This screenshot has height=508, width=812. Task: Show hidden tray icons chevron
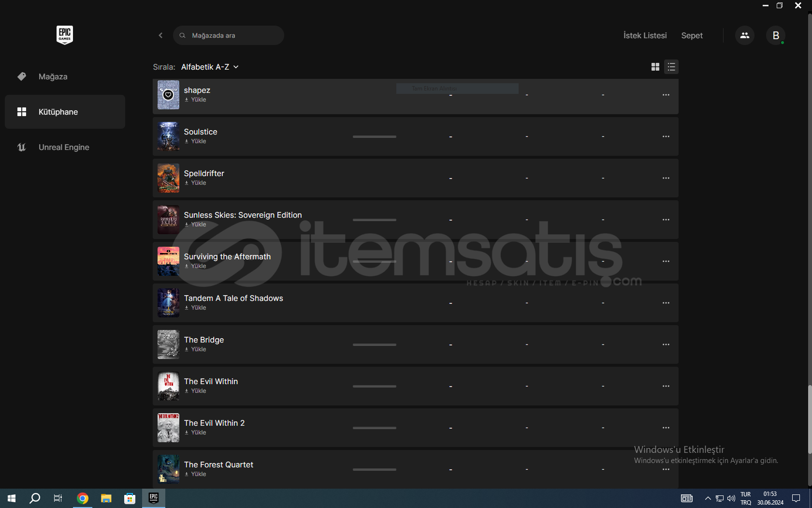708,498
